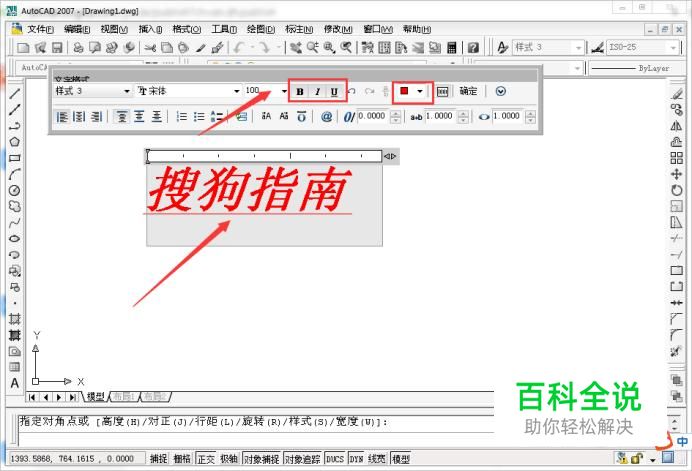Open the 绘图(D) menu

tap(261, 30)
